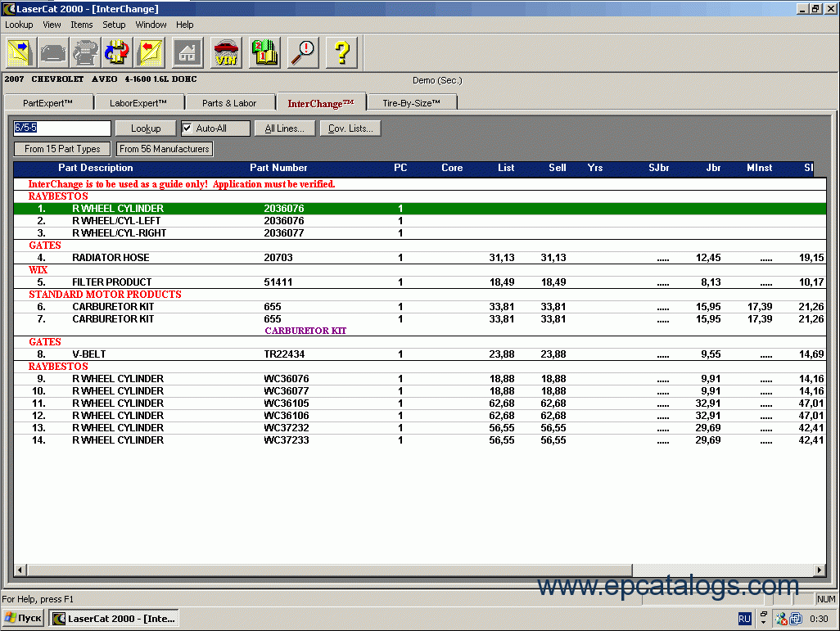Open the Setup menu
This screenshot has height=631, width=840.
114,25
